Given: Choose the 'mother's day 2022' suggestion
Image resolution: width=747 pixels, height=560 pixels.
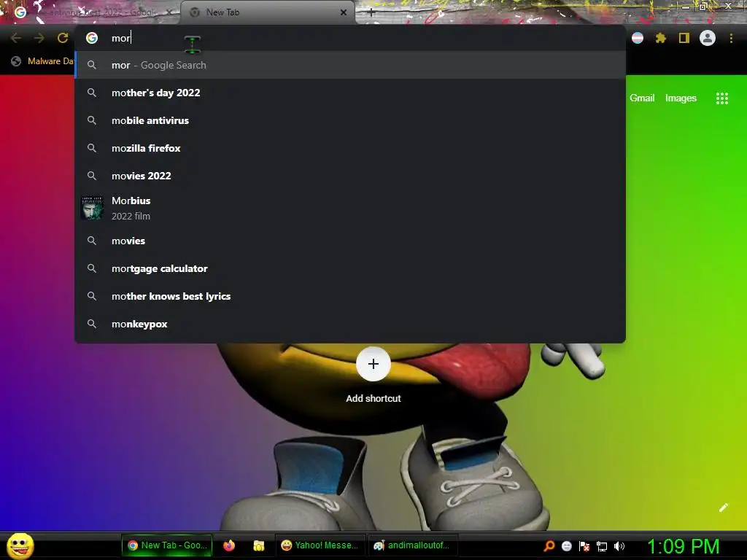Looking at the screenshot, I should (x=350, y=93).
